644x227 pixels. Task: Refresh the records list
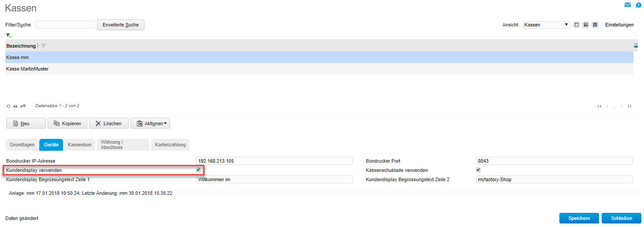[x=8, y=106]
